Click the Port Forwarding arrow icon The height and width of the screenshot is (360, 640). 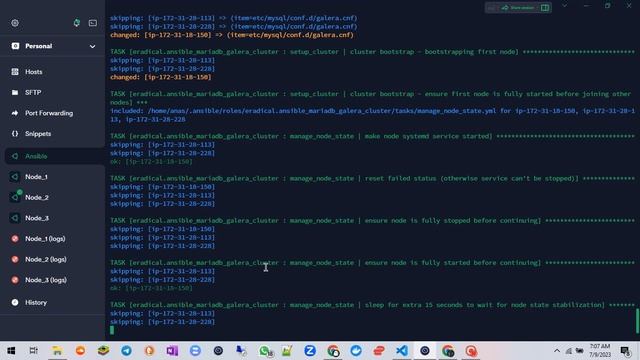[15, 113]
